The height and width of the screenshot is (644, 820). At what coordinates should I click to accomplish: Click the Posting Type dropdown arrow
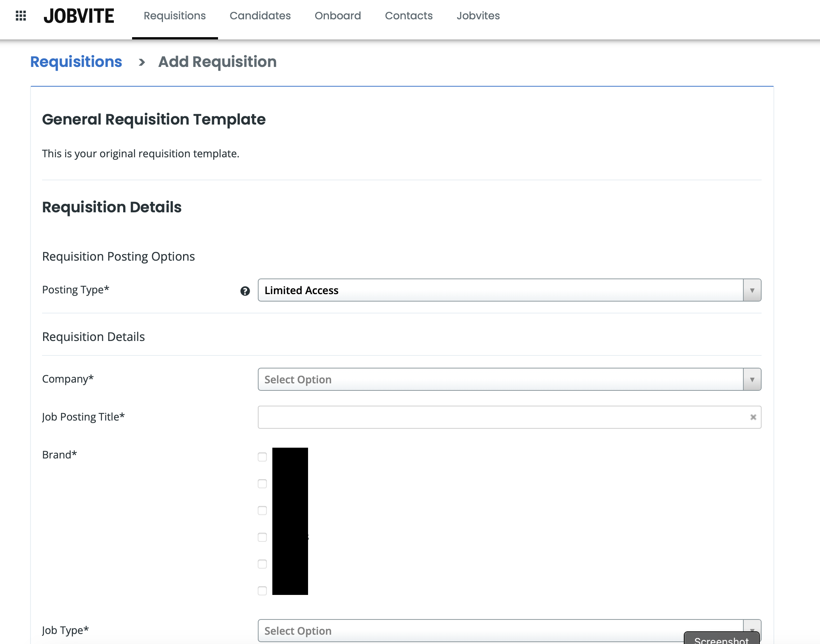click(x=752, y=290)
